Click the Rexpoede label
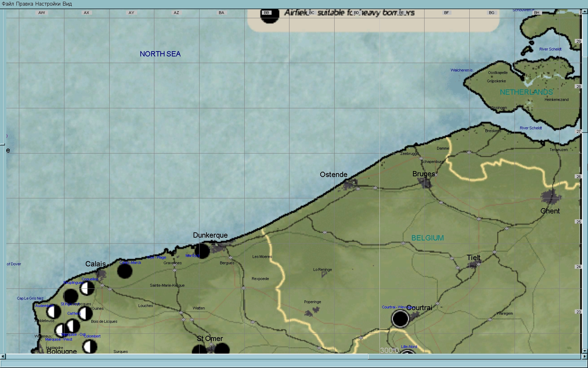588x368 pixels. 260,279
